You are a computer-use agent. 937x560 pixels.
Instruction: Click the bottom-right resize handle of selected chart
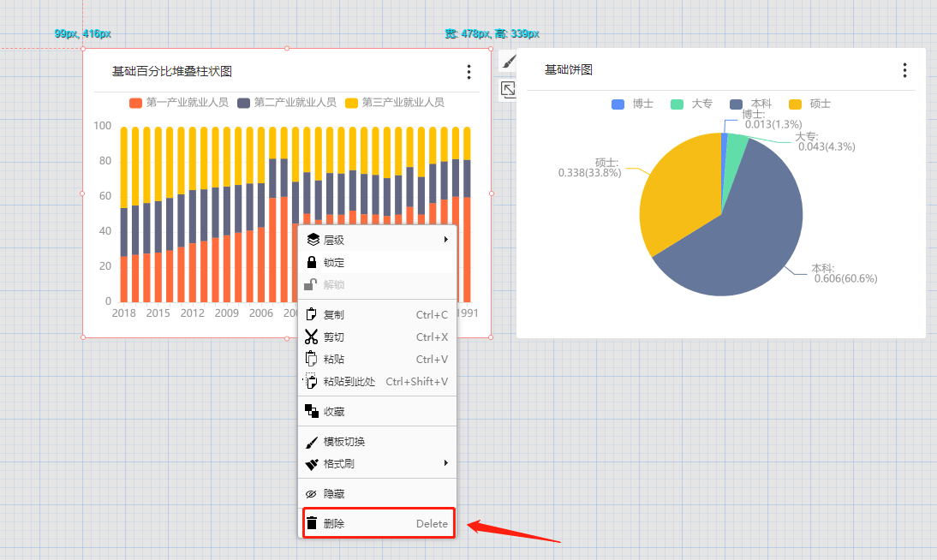(492, 337)
